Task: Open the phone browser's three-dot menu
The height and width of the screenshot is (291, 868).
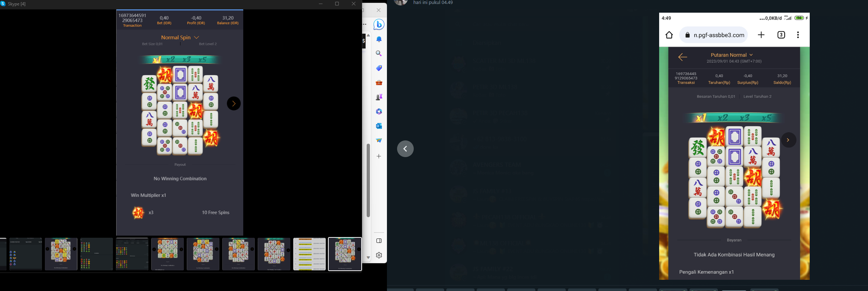Action: [798, 35]
